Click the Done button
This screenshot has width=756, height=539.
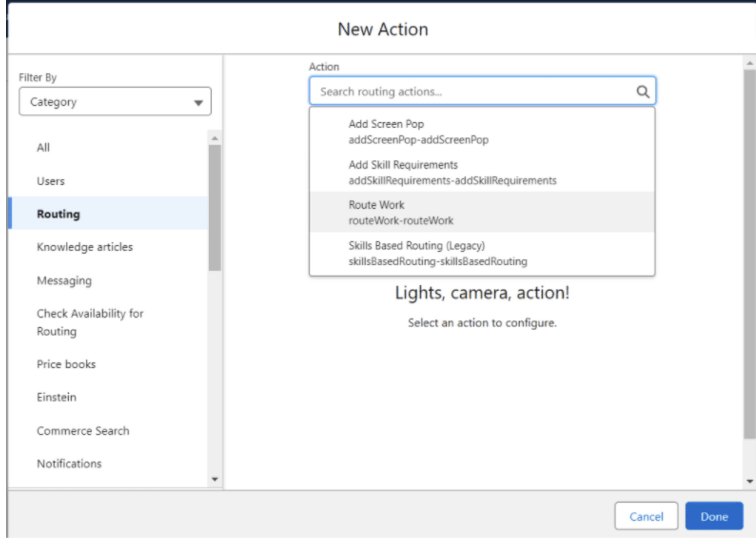click(x=714, y=516)
